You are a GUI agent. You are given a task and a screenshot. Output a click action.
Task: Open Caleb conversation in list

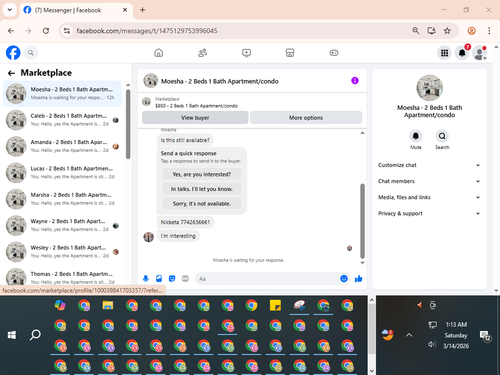(62, 120)
